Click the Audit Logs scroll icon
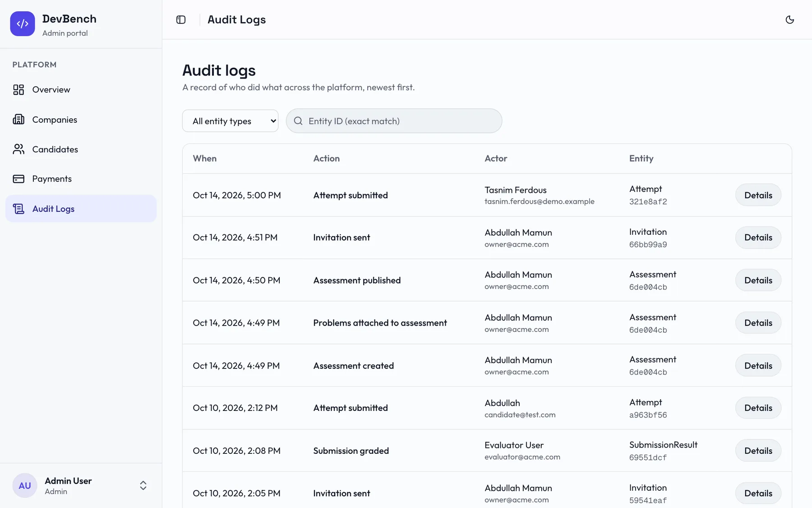This screenshot has width=812, height=508. click(18, 209)
